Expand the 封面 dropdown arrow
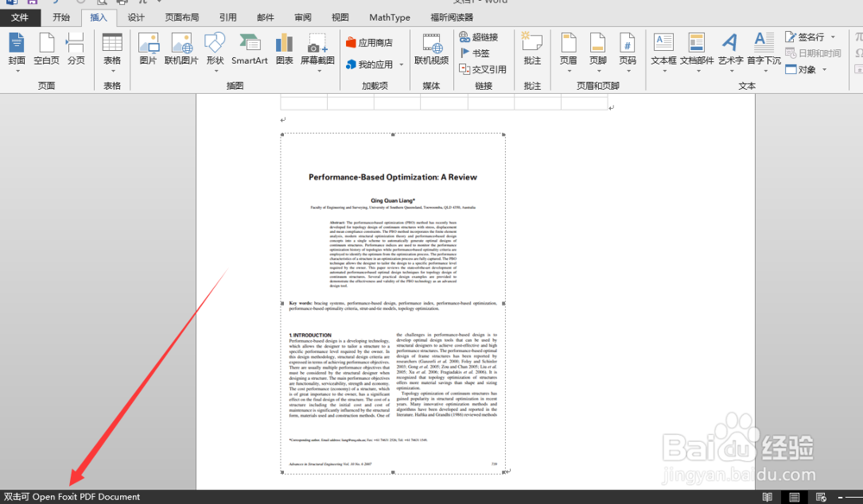 tap(17, 71)
